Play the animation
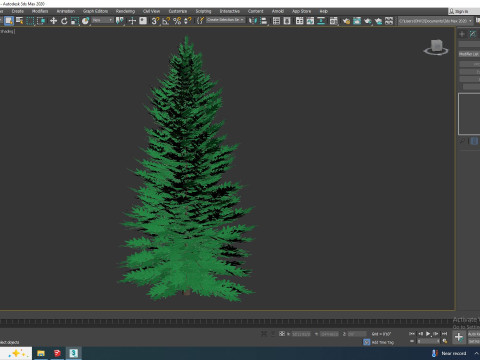Viewport: 480px width, 360px height. [x=428, y=333]
